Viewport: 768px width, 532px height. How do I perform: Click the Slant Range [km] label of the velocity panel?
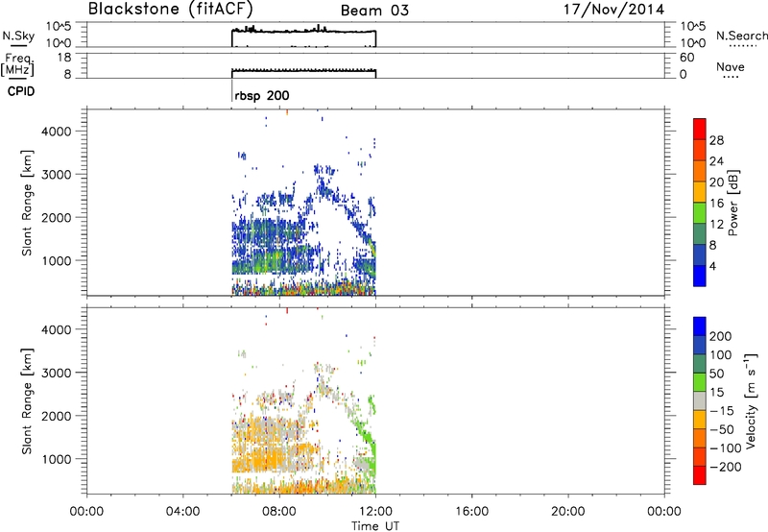click(x=27, y=401)
